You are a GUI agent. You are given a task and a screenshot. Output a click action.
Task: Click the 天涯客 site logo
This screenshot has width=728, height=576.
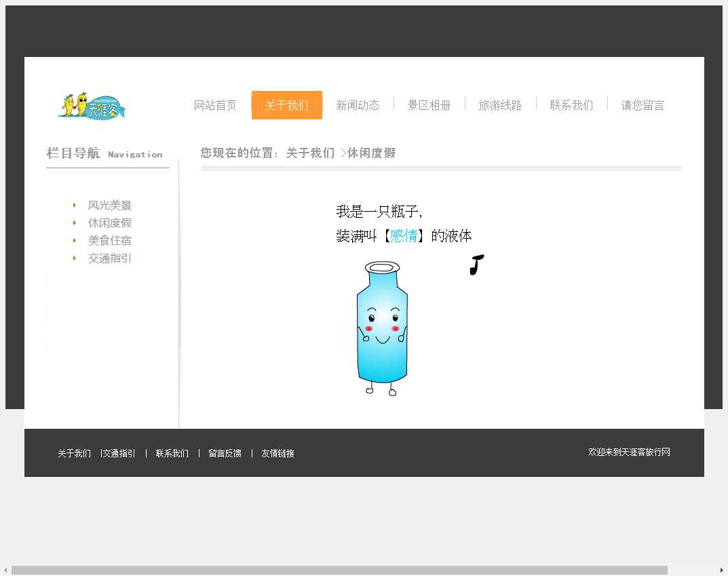[x=92, y=105]
